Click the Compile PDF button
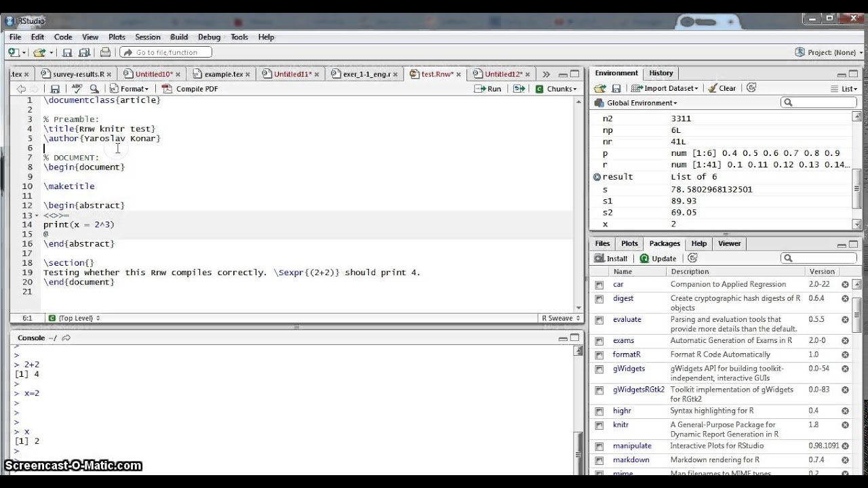 [190, 89]
